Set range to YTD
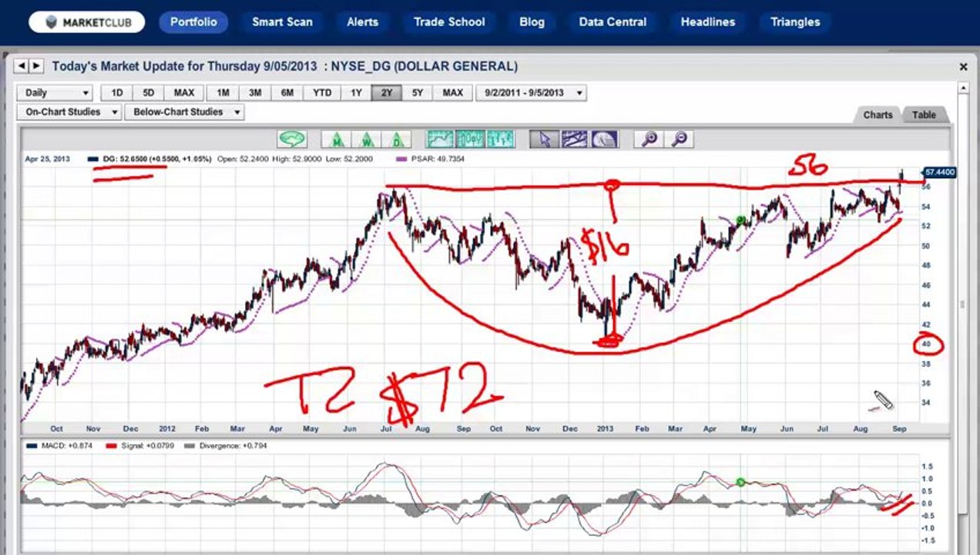Screen dimensions: 980x555 [322, 92]
